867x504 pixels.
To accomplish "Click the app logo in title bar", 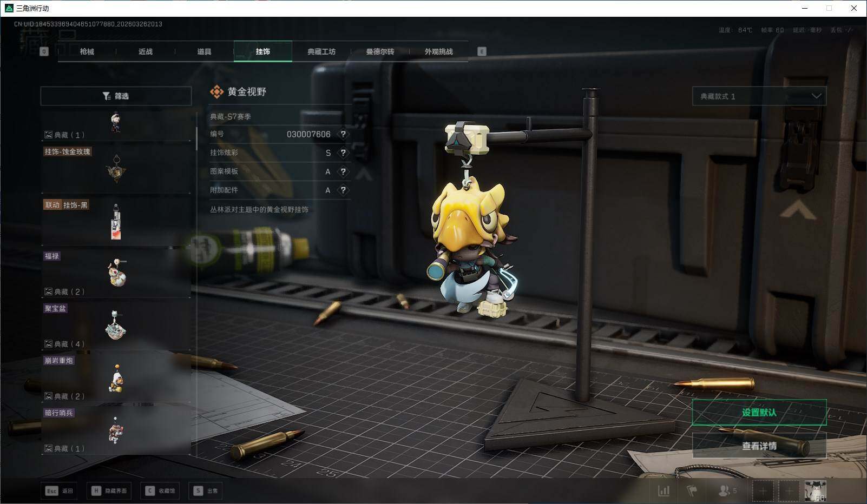I will tap(9, 8).
